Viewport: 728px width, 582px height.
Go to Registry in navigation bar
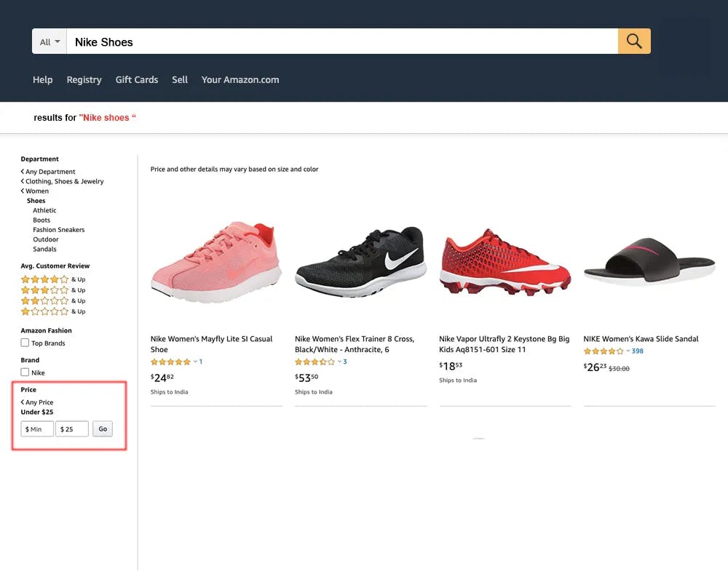[84, 80]
